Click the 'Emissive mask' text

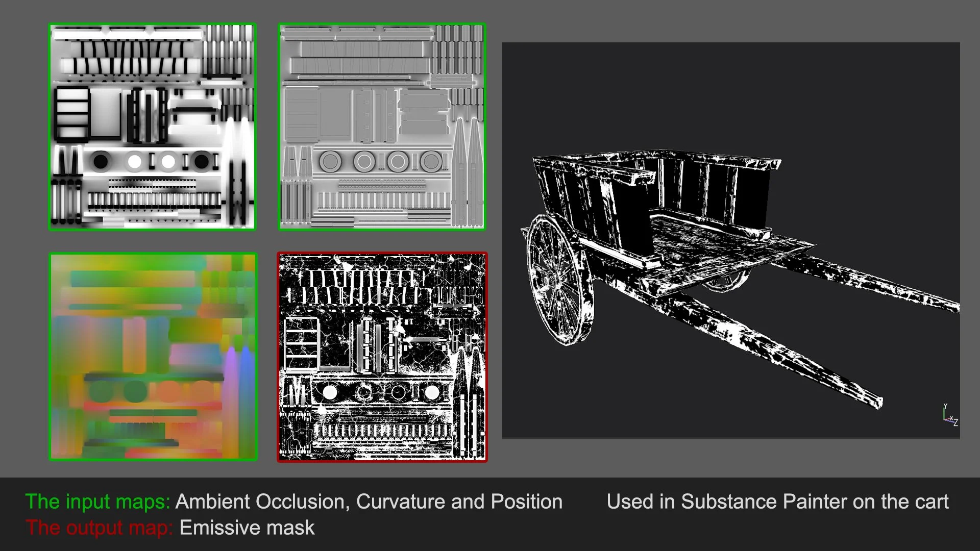coord(247,528)
